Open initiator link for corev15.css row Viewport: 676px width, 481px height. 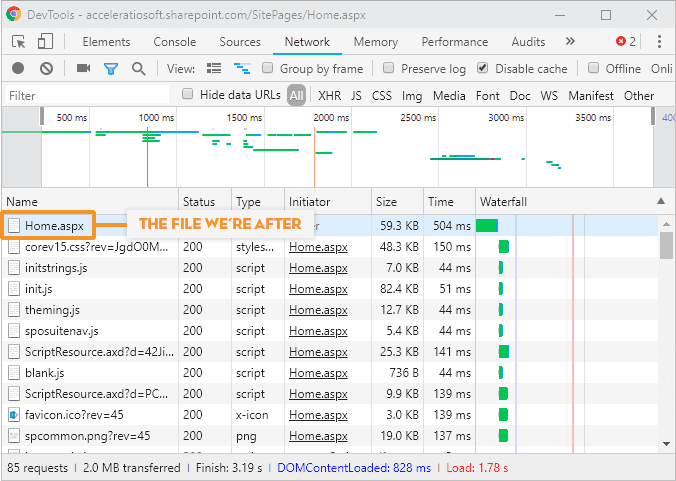318,247
